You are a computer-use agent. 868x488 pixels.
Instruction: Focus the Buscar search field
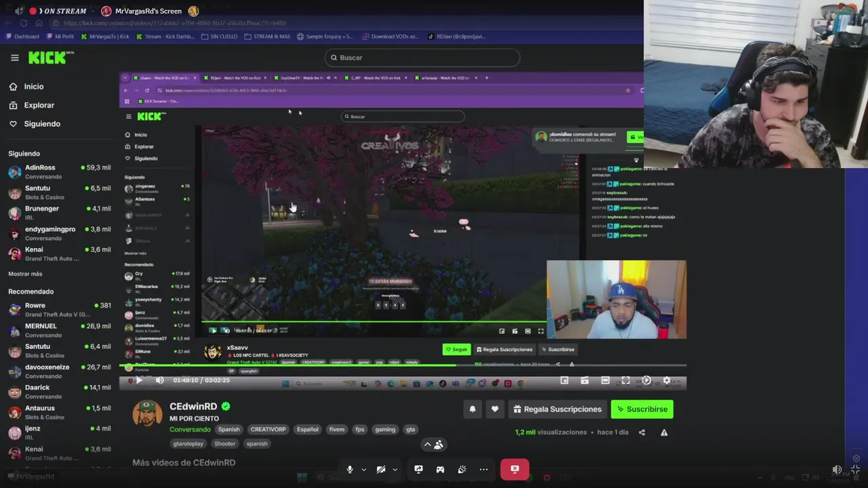click(422, 58)
